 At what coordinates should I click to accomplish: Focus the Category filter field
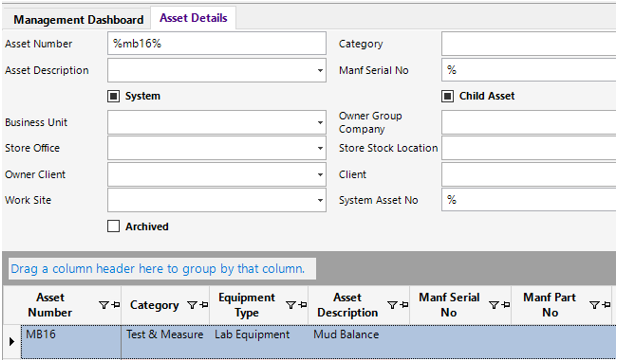tap(529, 44)
